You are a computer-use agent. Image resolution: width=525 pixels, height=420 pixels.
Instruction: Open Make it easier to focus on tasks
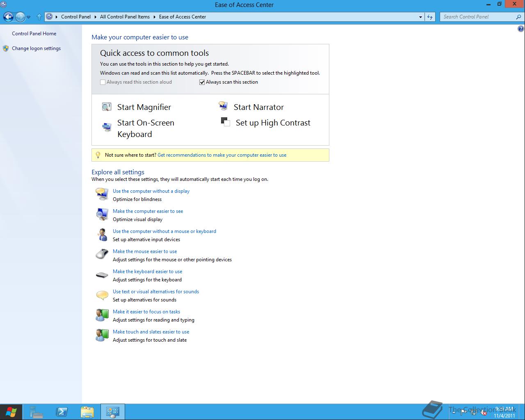click(146, 312)
